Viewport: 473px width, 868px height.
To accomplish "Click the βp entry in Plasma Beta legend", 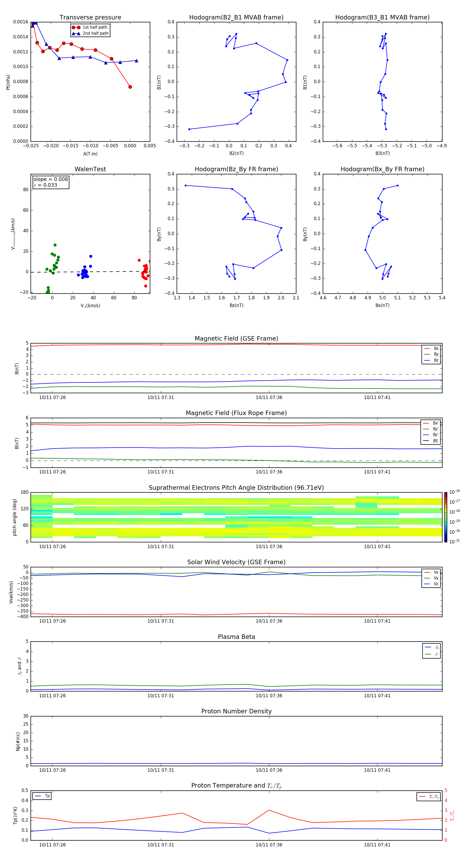I will [431, 647].
